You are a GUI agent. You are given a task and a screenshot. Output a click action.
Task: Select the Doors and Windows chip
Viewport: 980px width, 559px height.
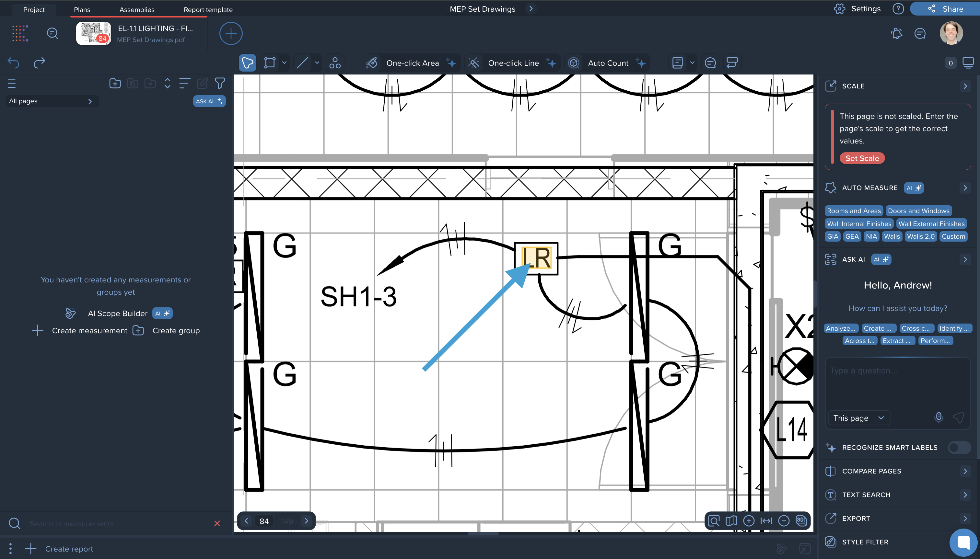(x=918, y=211)
